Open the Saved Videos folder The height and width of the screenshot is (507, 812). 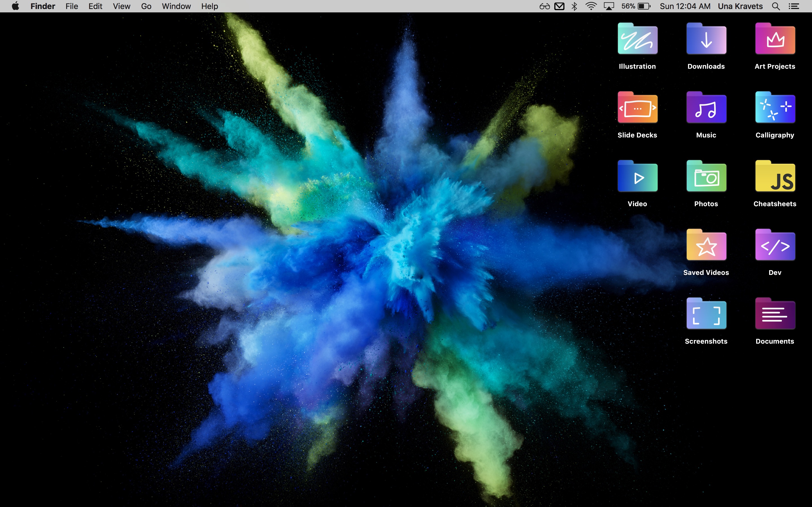[x=706, y=245]
